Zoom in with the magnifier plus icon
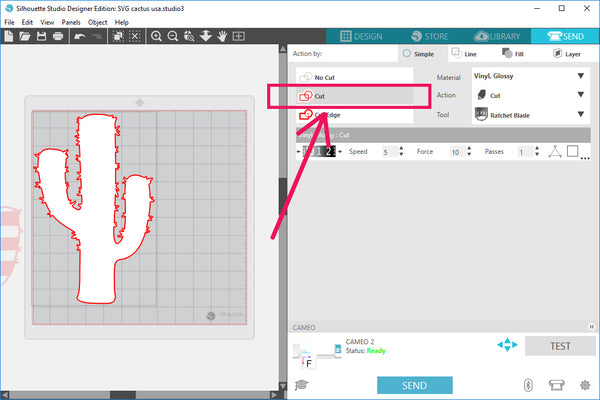Viewport: 600px width, 400px height. (x=156, y=36)
